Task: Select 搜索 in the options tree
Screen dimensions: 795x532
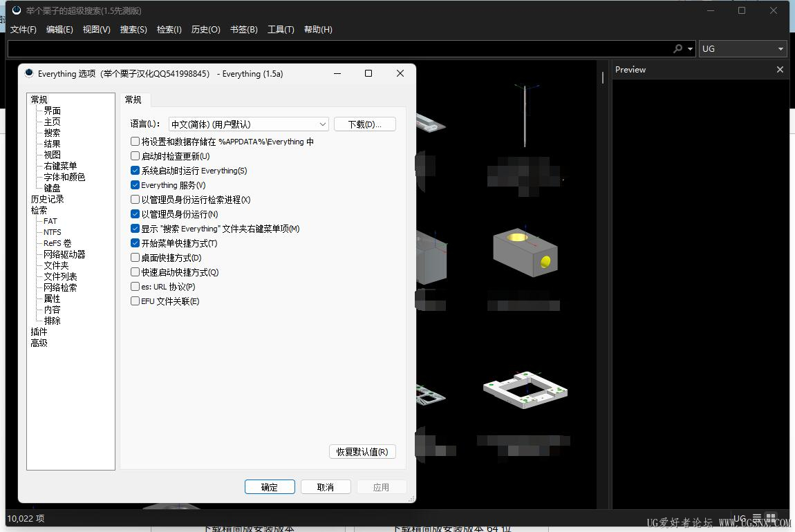Action: 53,133
